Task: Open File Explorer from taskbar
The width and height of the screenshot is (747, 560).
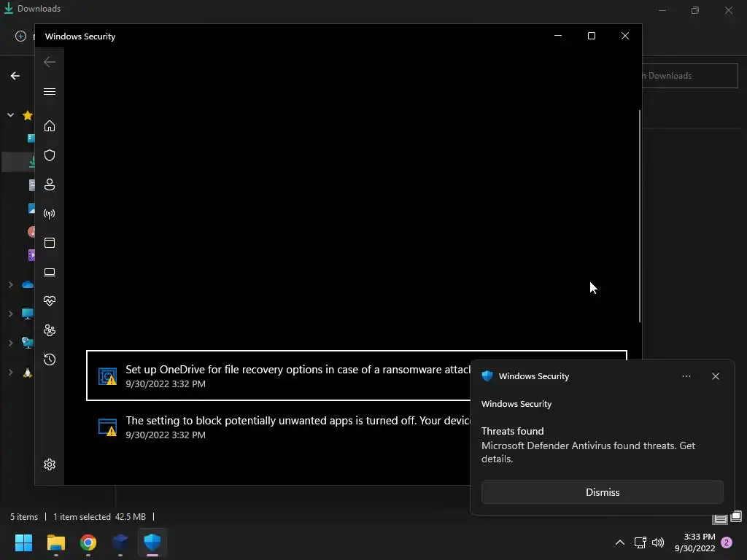Action: point(55,542)
